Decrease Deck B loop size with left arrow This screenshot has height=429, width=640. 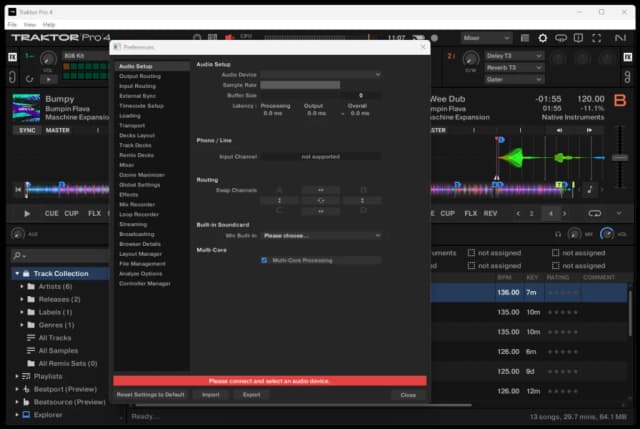(518, 213)
